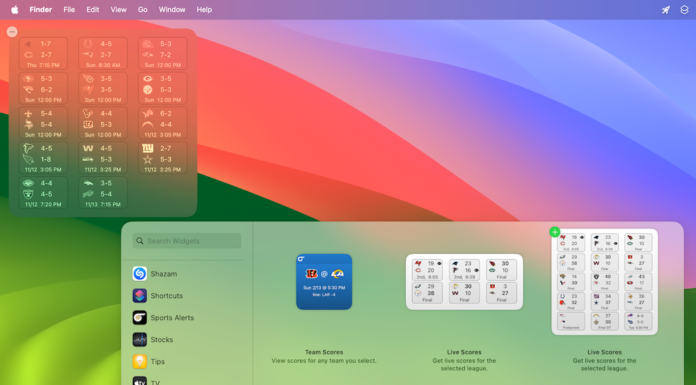This screenshot has height=385, width=696.
Task: Click the Apple TV icon
Action: click(139, 381)
